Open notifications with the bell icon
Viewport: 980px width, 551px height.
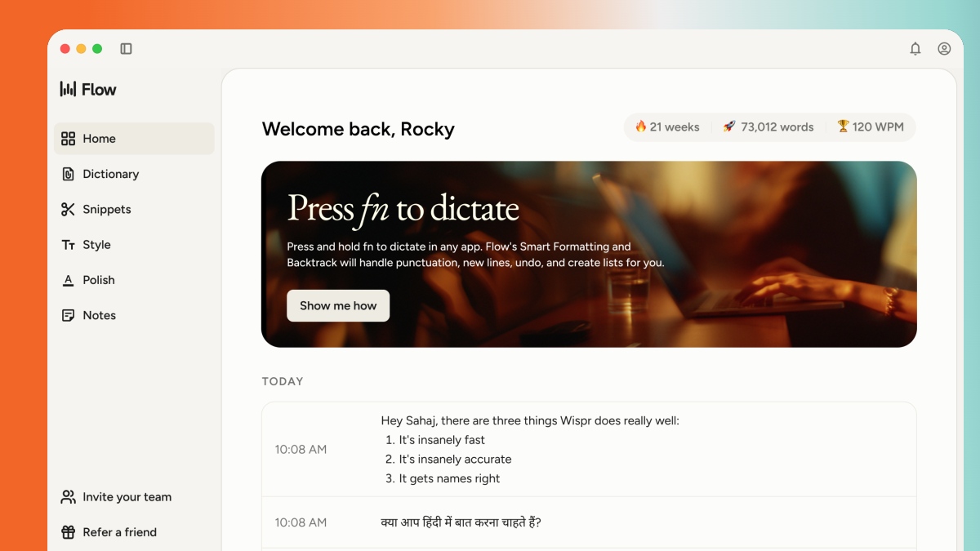tap(915, 49)
